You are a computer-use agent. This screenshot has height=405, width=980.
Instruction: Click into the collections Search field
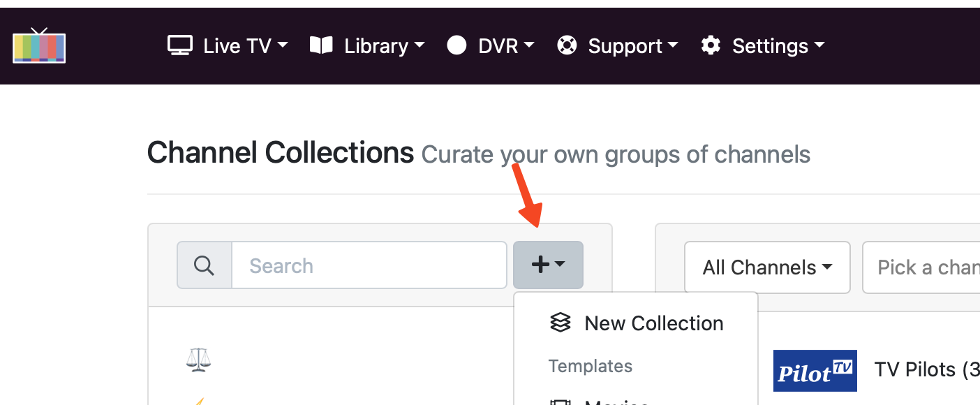point(369,265)
